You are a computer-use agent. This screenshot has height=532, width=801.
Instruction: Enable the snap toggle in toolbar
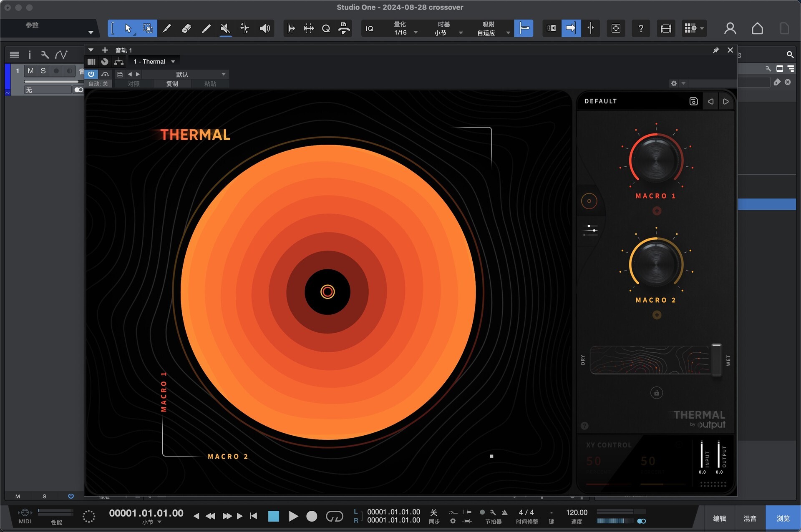524,28
